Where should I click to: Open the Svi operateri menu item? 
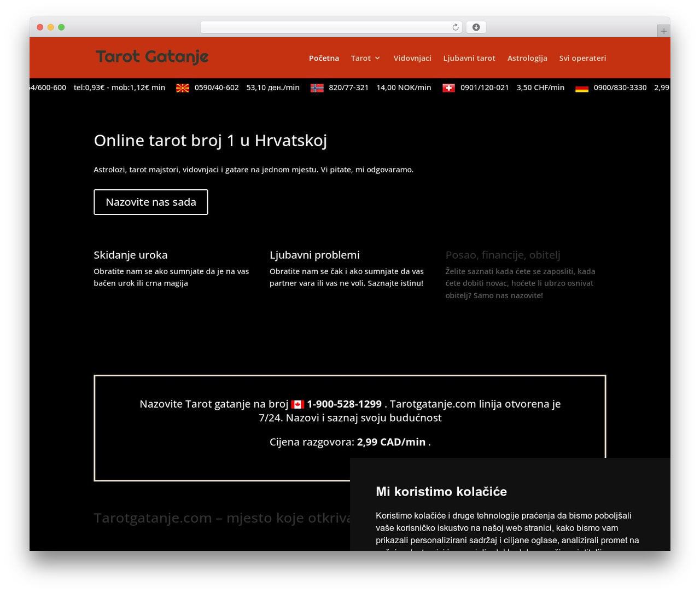coord(582,58)
